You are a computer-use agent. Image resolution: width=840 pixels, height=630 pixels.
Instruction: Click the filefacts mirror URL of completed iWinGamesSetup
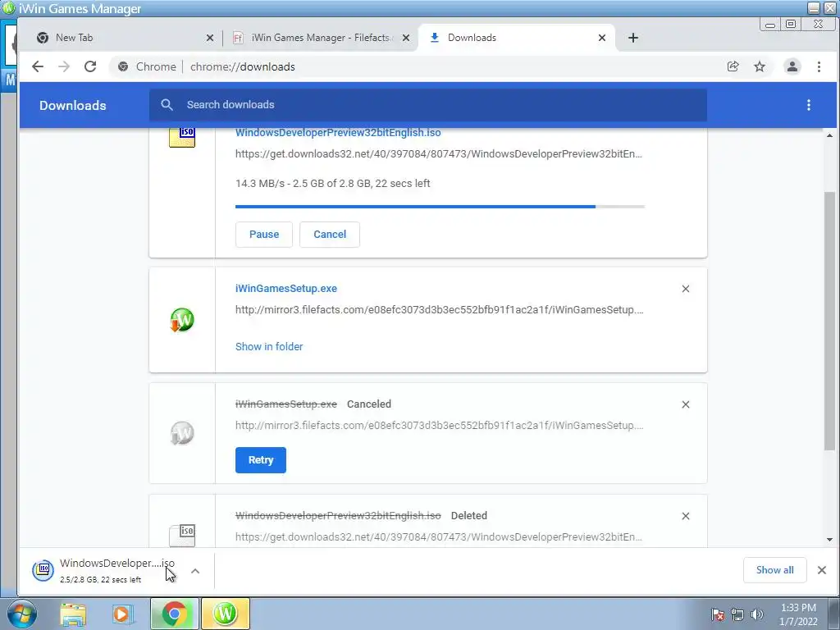coord(440,309)
